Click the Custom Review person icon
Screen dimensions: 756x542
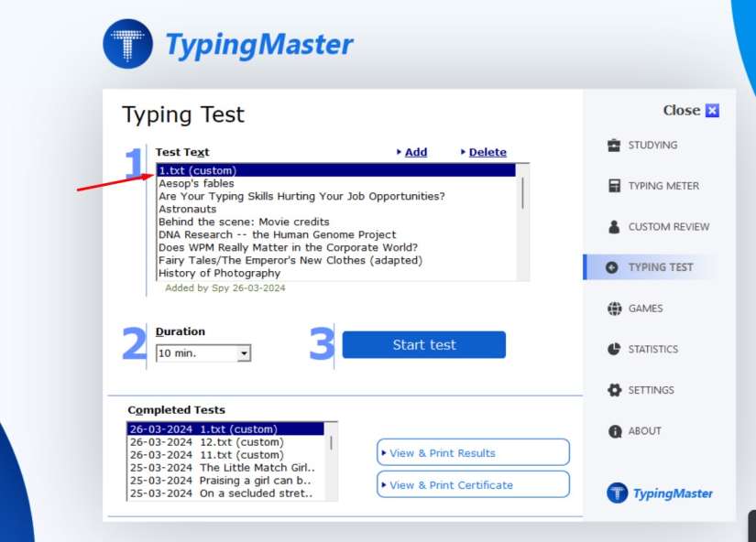[614, 226]
